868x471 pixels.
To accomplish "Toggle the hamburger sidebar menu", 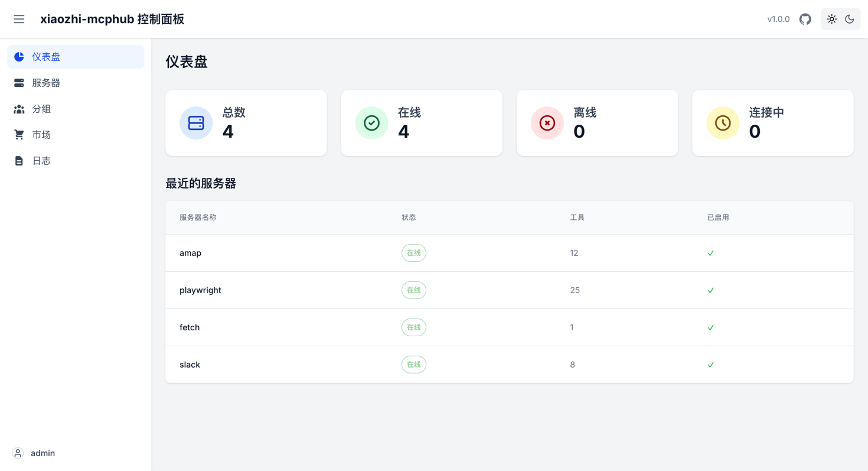I will pyautogui.click(x=19, y=19).
